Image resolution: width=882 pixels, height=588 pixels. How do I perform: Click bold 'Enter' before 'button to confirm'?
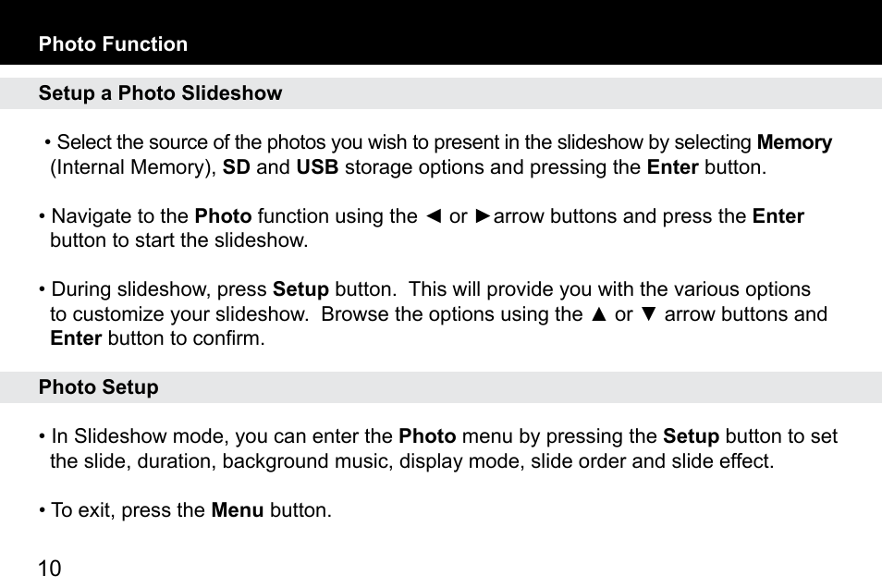click(76, 338)
